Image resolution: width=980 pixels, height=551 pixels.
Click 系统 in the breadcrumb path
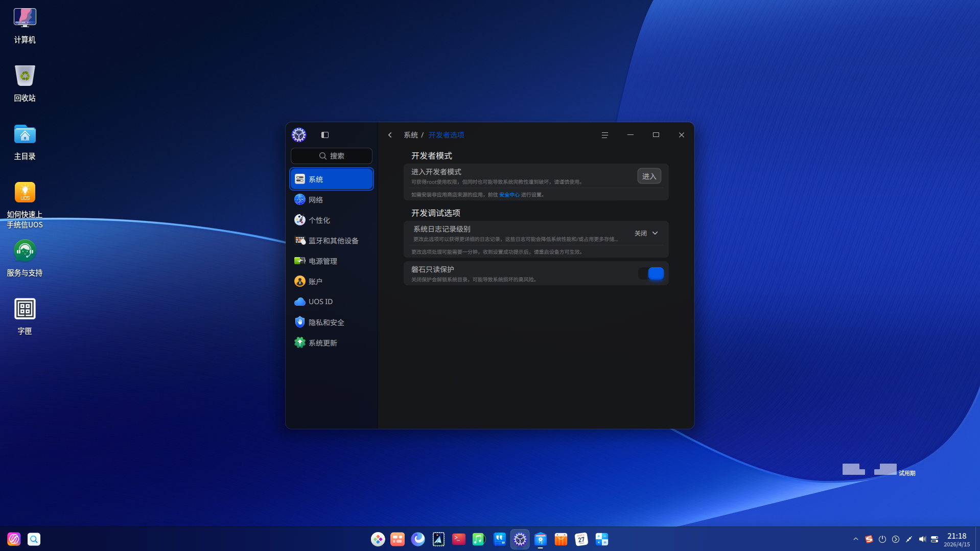(410, 135)
